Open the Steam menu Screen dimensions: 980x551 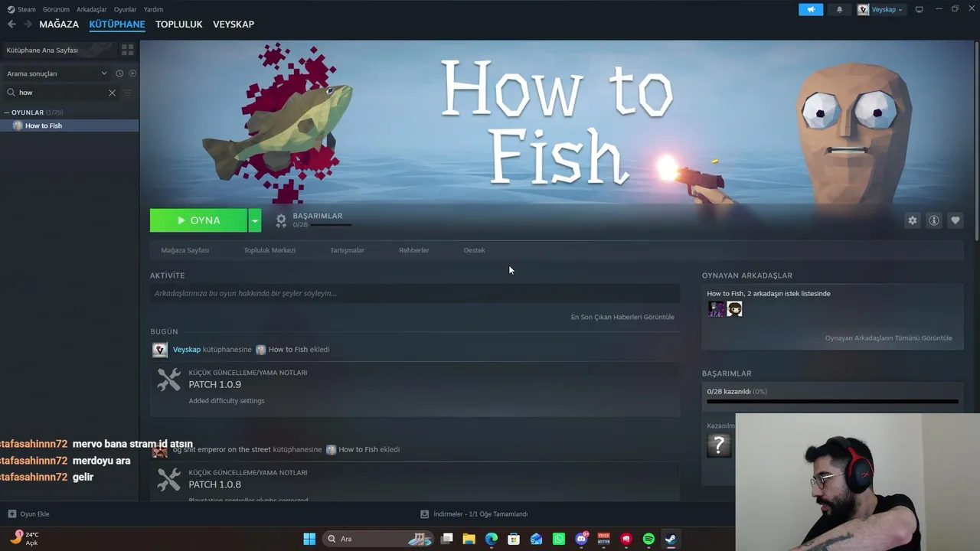21,9
